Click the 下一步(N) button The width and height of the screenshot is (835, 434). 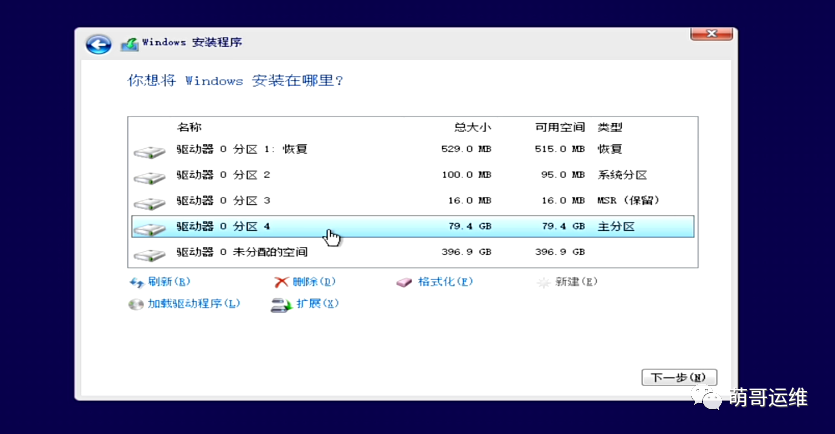(679, 378)
